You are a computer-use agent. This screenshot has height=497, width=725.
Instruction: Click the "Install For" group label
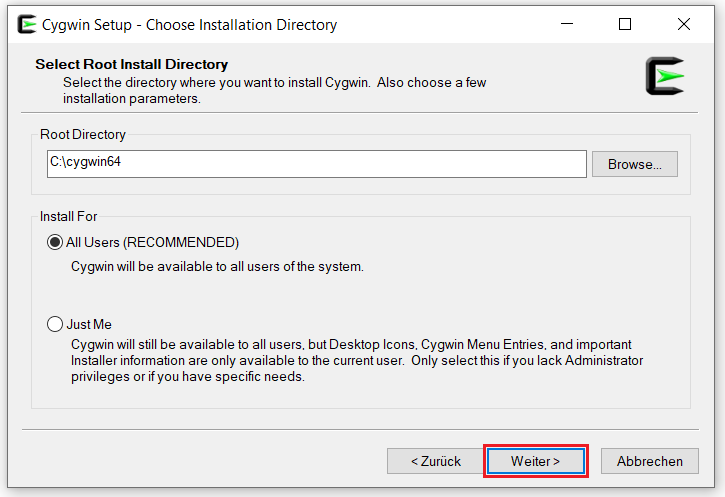coord(69,216)
